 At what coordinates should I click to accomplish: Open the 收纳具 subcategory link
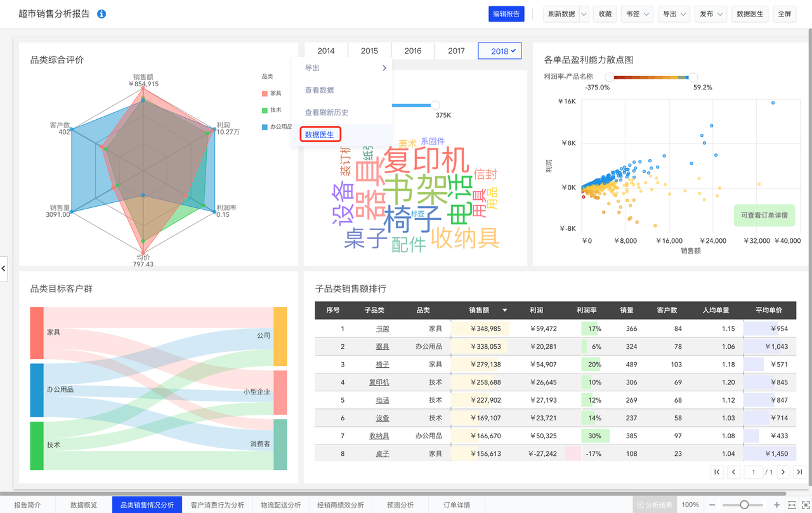pos(379,436)
